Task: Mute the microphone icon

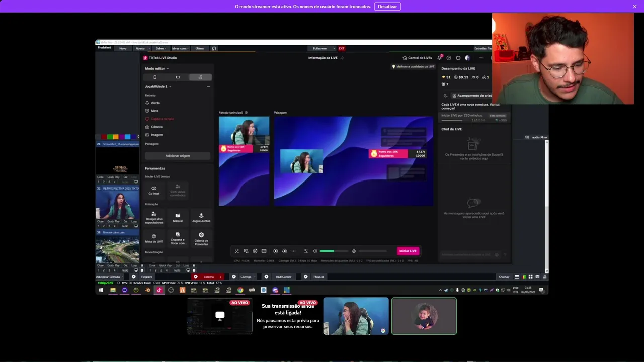Action: tap(354, 251)
